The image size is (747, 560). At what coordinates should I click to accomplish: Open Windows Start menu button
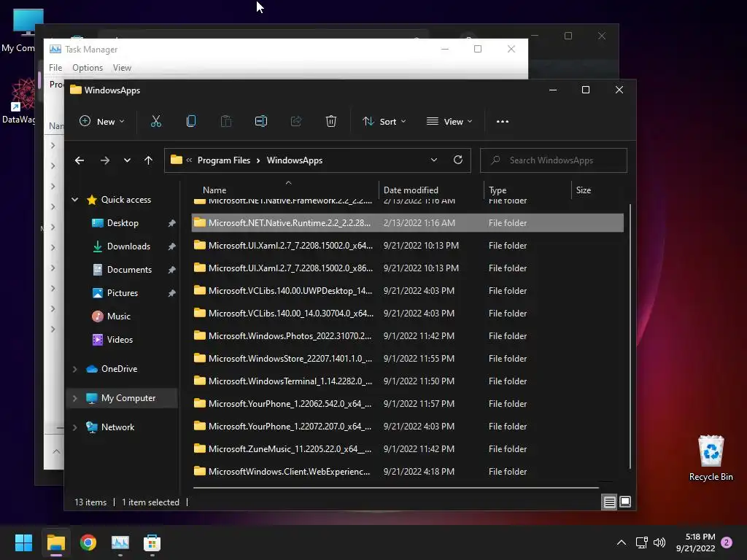[x=23, y=542]
